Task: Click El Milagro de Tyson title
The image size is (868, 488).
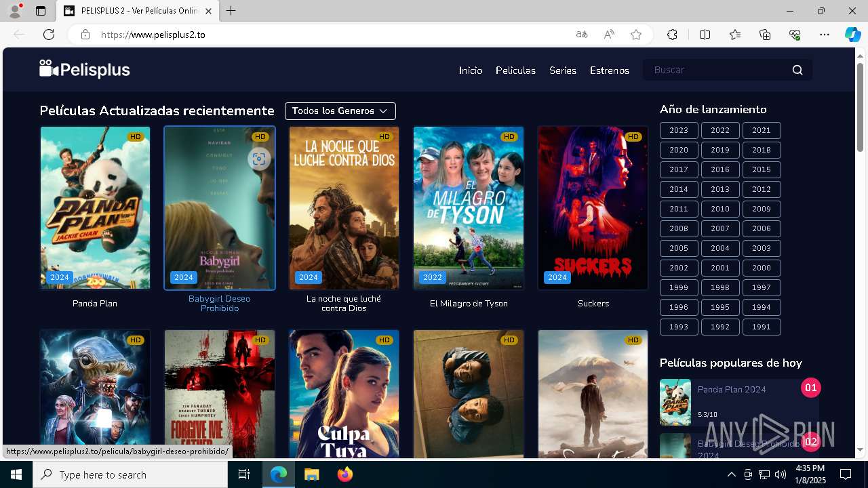Action: point(469,304)
